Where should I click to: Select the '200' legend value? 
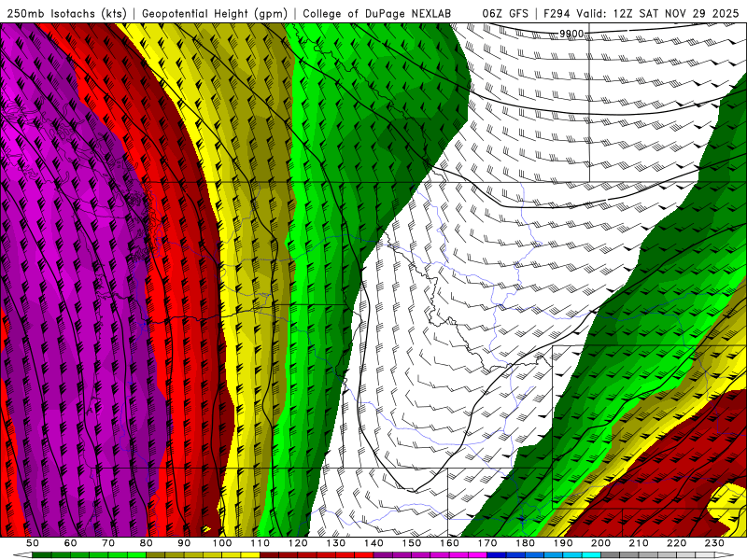(601, 543)
